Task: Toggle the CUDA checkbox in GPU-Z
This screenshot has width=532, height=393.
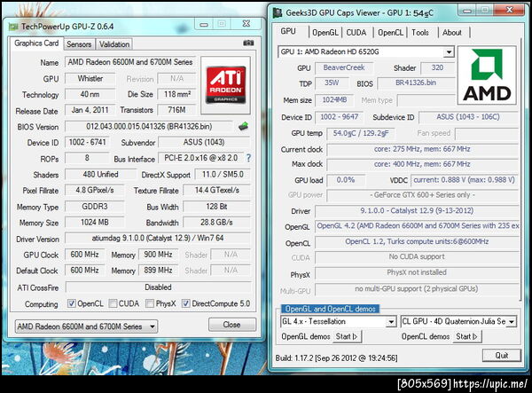Action: point(113,303)
